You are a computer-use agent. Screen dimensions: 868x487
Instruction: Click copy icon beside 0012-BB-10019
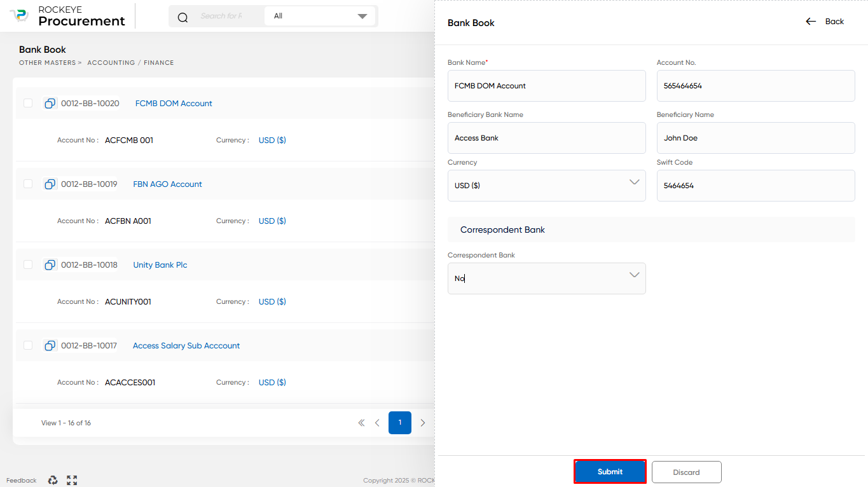click(50, 184)
